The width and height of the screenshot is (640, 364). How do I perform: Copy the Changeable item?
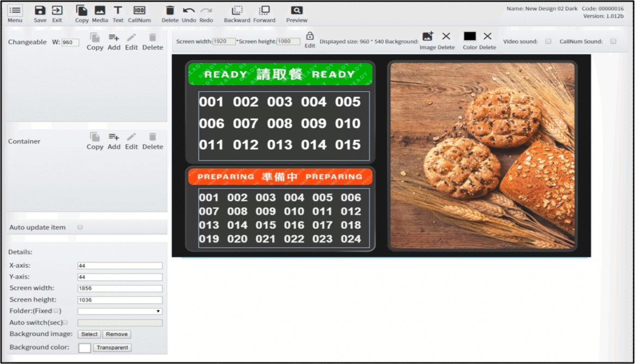(x=95, y=41)
